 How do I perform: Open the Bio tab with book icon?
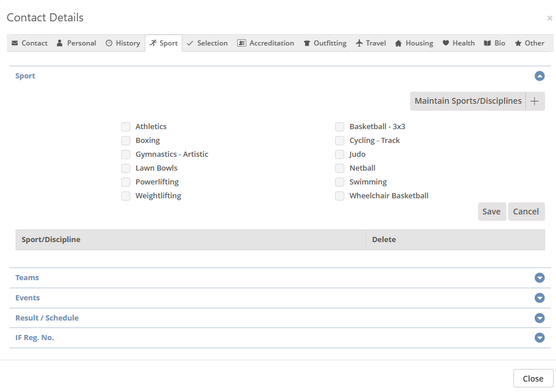click(494, 43)
